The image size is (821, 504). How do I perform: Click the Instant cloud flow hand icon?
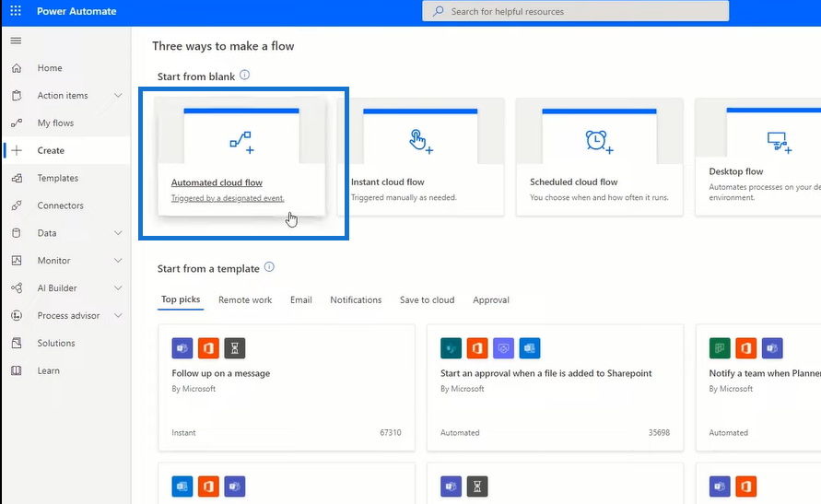pyautogui.click(x=421, y=141)
